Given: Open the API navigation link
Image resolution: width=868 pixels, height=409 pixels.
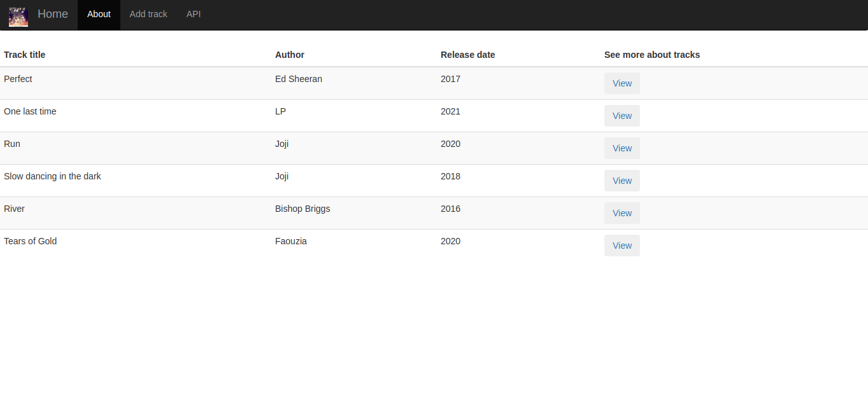Looking at the screenshot, I should (x=194, y=14).
